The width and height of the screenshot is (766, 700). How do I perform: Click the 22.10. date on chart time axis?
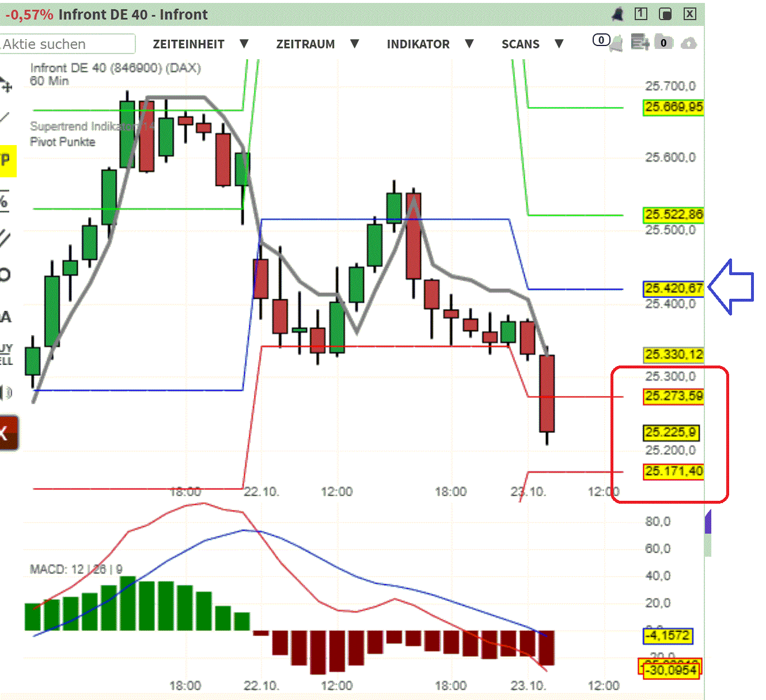261,492
